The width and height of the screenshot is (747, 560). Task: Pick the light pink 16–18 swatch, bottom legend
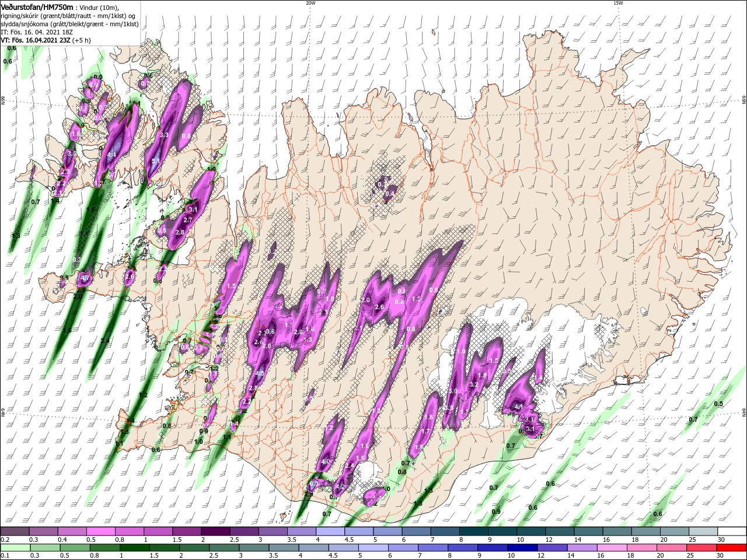(612, 548)
